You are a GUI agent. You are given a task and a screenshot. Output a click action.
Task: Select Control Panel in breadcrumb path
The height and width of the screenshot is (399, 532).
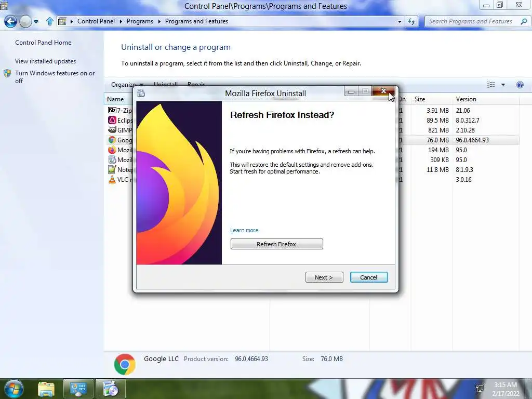click(x=96, y=21)
